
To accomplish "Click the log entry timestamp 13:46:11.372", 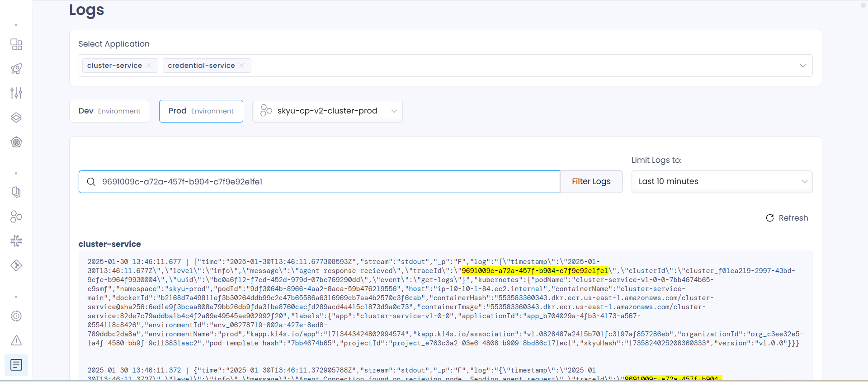I will pos(134,370).
